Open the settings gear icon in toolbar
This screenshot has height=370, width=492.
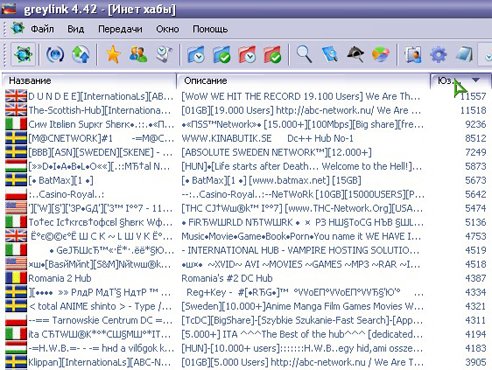[x=438, y=54]
